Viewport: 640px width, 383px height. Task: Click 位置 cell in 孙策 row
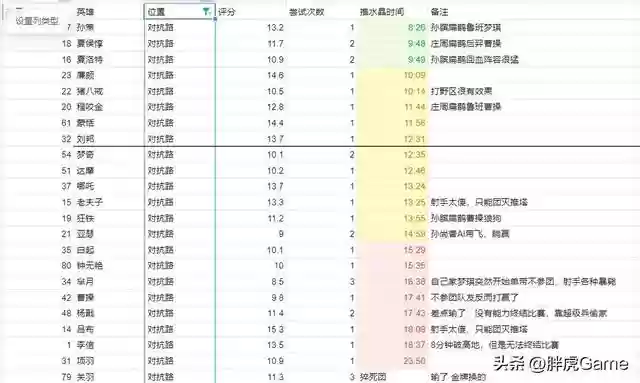161,27
